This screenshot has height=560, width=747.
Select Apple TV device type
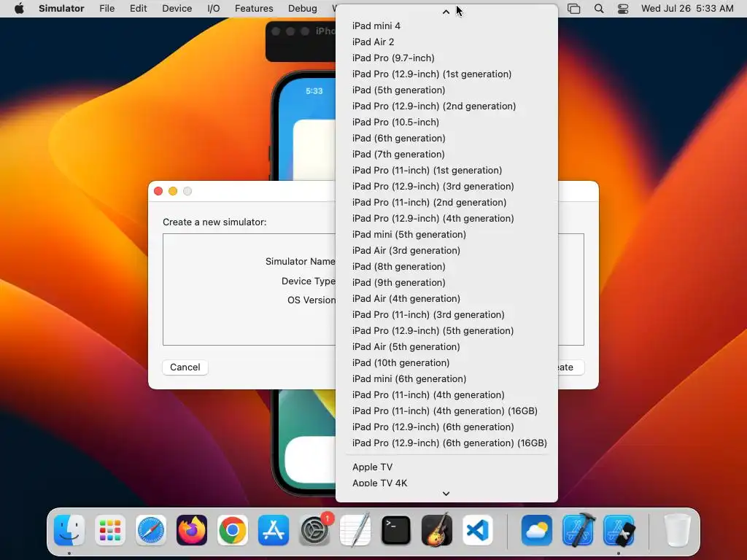pyautogui.click(x=447, y=467)
